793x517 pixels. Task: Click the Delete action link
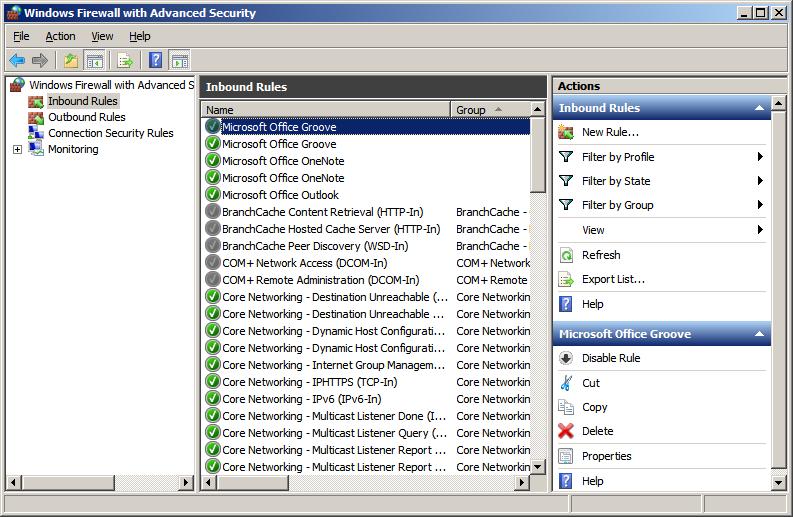point(597,431)
